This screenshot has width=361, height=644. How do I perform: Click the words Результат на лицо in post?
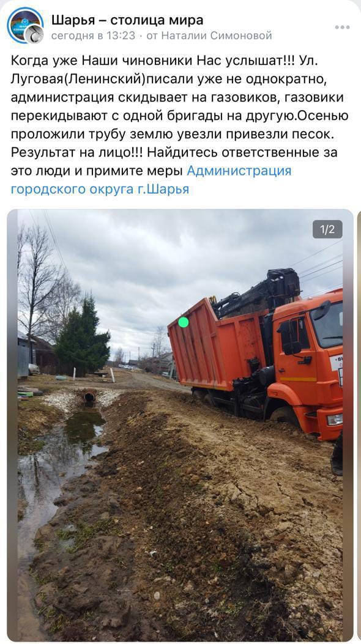tap(76, 152)
